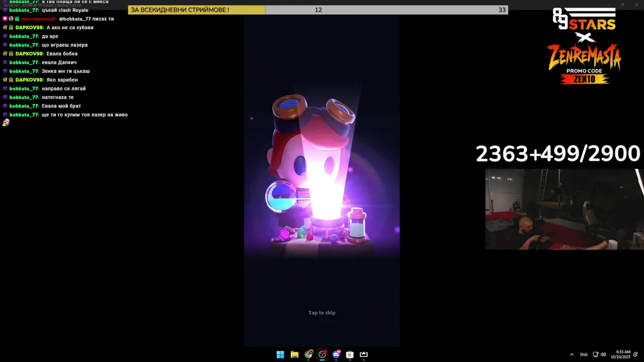Click the ENG language indicator
Viewport: 644px width, 362px height.
click(584, 354)
